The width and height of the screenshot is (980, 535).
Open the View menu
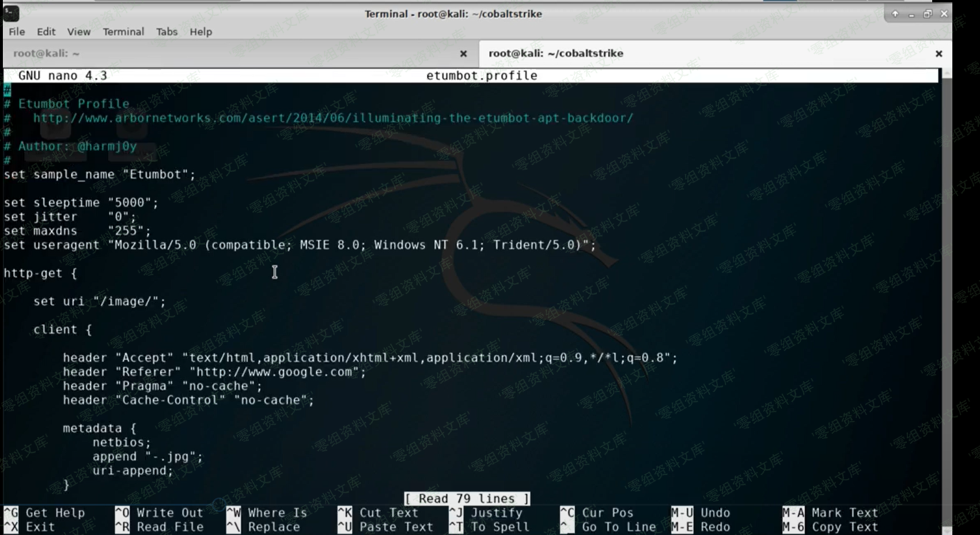78,32
